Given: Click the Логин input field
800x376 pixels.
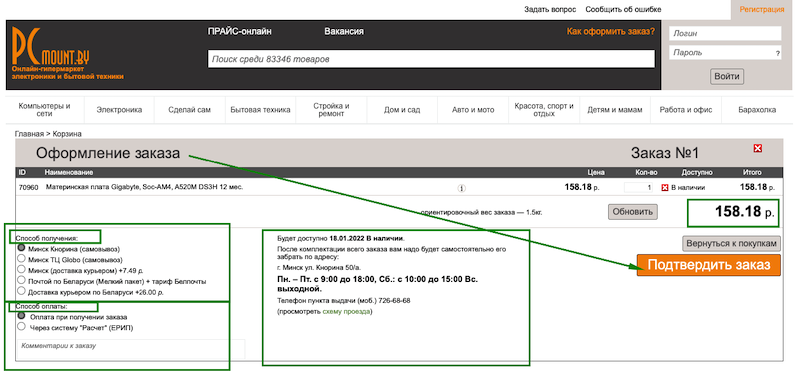Looking at the screenshot, I should click(x=725, y=34).
